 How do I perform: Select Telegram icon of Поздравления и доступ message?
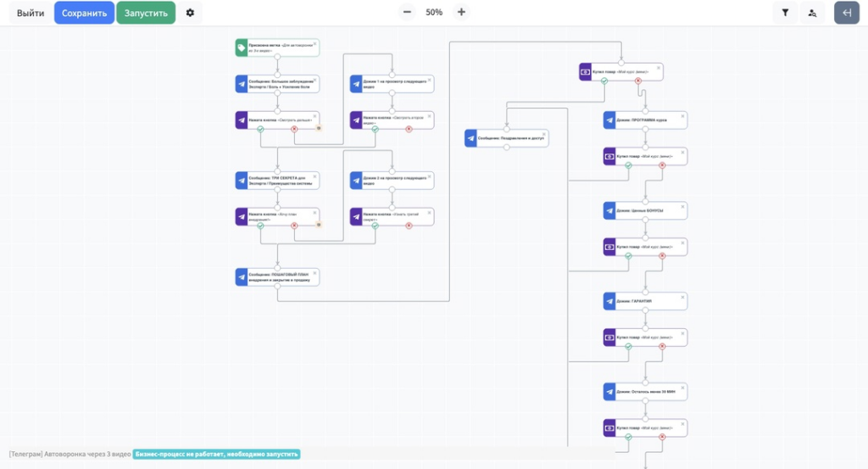pos(470,138)
